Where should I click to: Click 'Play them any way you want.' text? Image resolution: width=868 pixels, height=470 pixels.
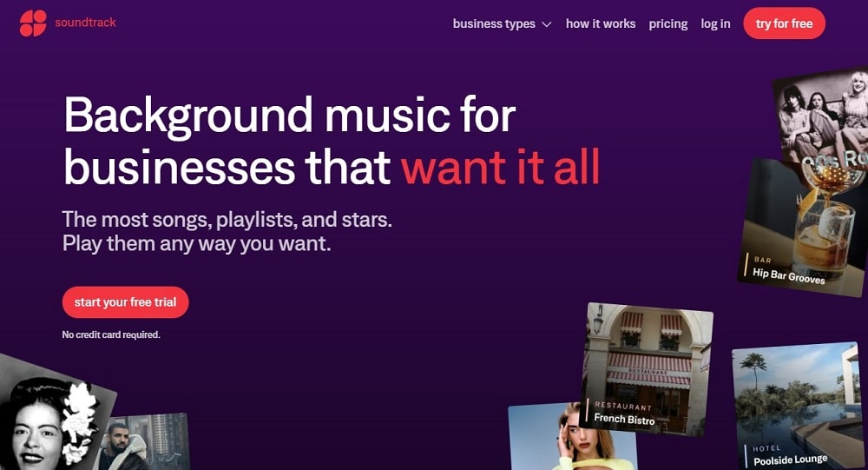(x=196, y=244)
